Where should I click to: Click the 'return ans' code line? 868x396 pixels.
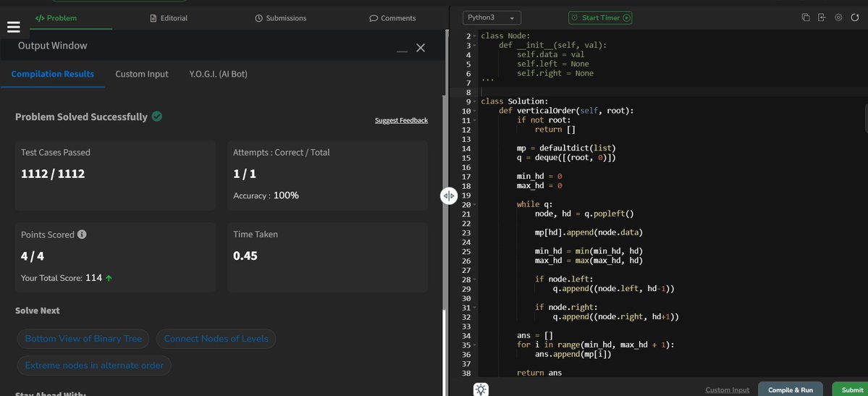(x=539, y=373)
